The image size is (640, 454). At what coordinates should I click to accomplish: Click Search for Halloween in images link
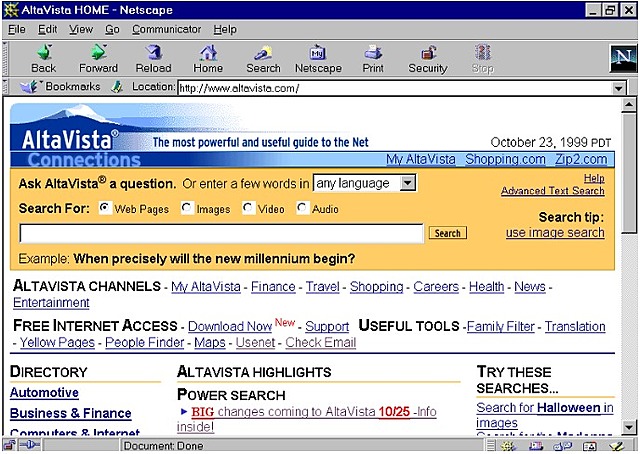click(545, 415)
